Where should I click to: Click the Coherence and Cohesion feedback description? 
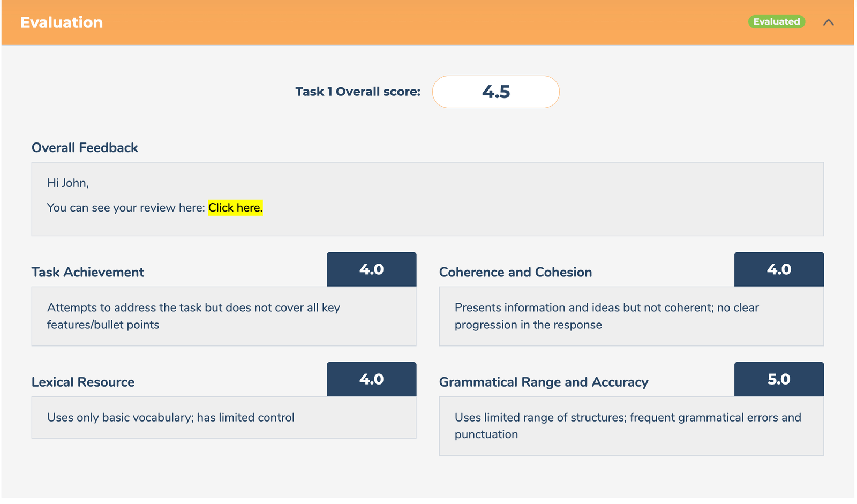tap(606, 316)
